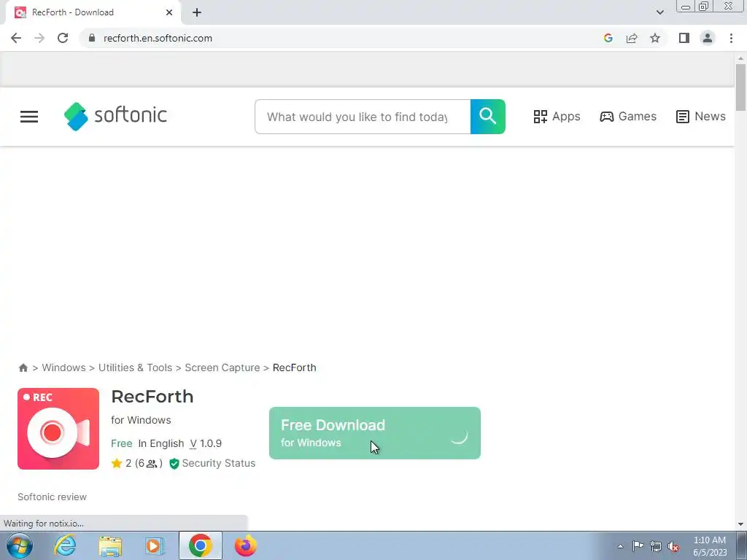The width and height of the screenshot is (747, 560).
Task: Open the Chrome side panel
Action: (684, 38)
